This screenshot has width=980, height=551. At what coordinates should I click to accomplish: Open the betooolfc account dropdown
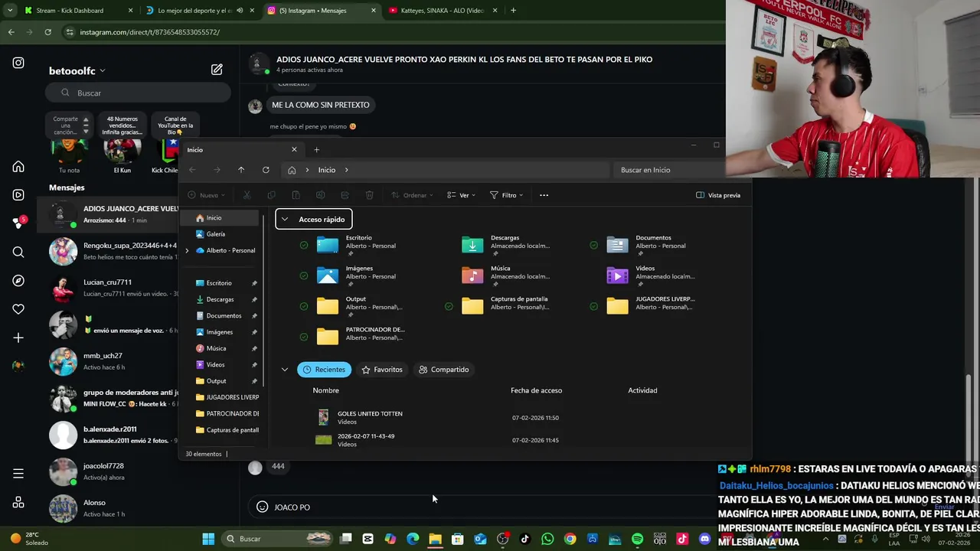click(x=77, y=70)
